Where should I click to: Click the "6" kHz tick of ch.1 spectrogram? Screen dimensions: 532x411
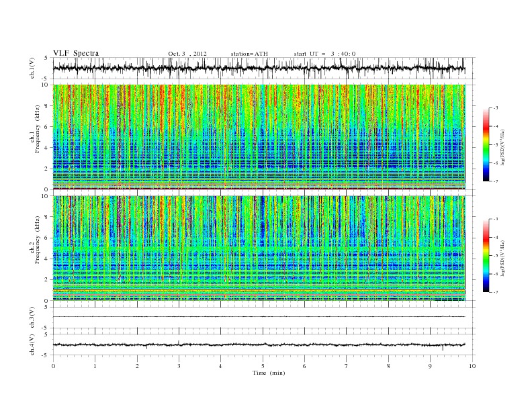(47, 127)
